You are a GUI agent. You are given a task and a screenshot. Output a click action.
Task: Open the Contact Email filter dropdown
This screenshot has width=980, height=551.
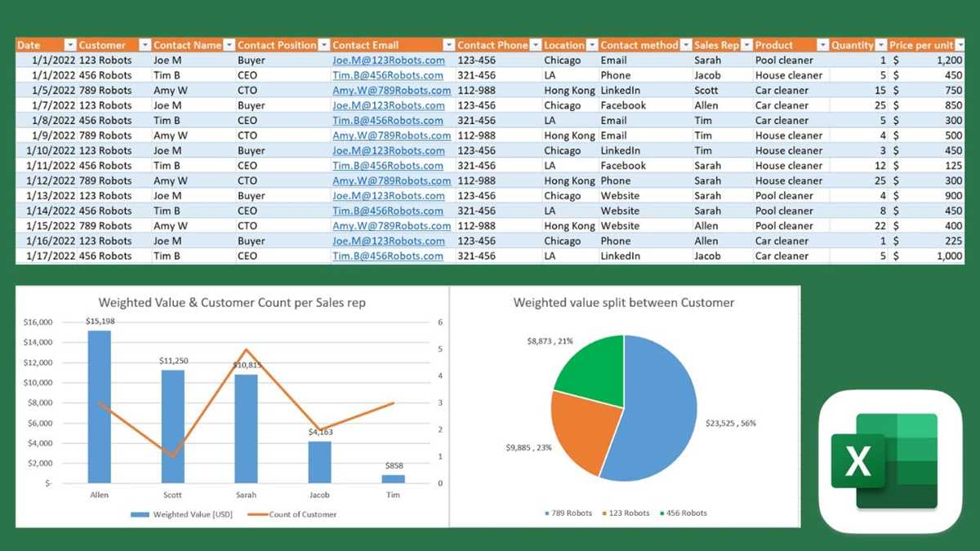point(448,46)
